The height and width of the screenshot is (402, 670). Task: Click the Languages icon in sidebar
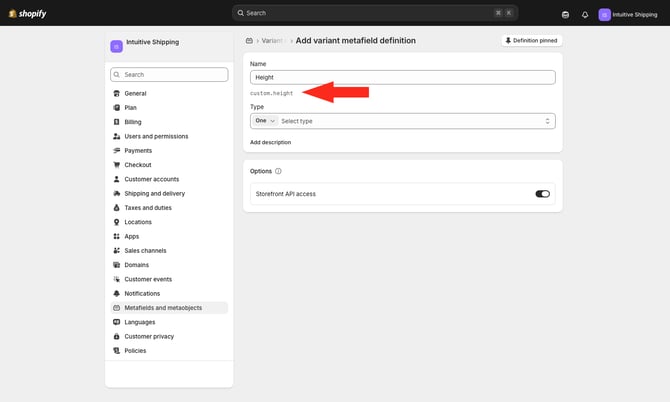tap(116, 322)
